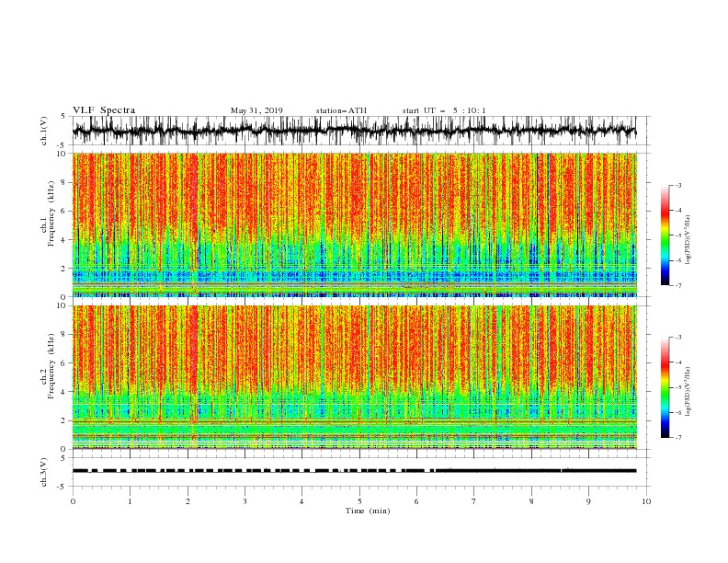Click the "-3" tick on ch.1 colorbar

(x=677, y=186)
